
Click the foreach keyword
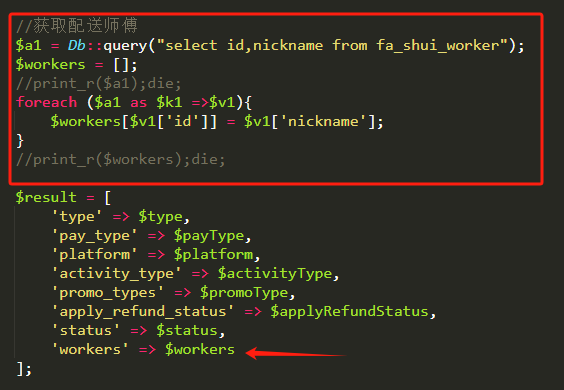(46, 103)
